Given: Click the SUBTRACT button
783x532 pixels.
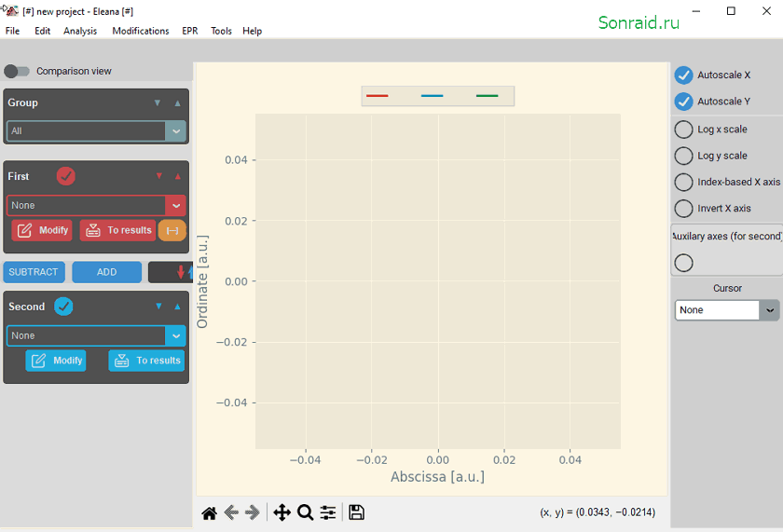Looking at the screenshot, I should (x=34, y=272).
